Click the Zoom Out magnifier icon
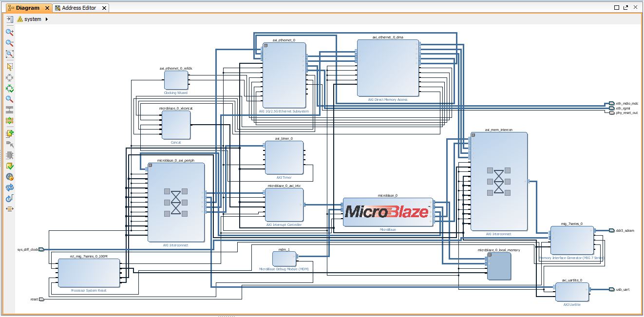 tap(9, 43)
